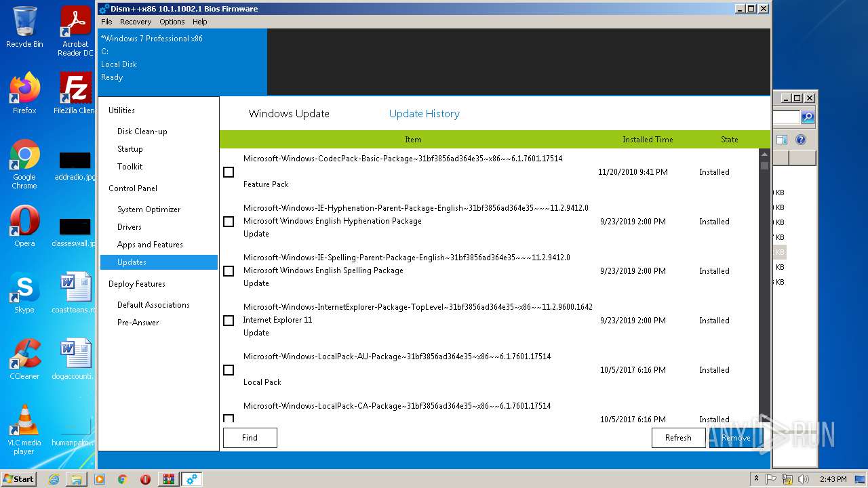
Task: Launch VLC media player desktop icon
Action: click(x=24, y=430)
